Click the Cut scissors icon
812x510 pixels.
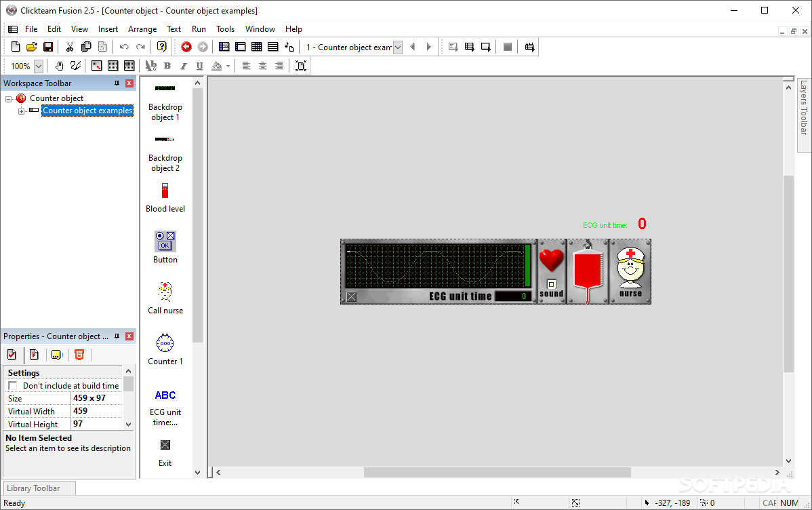69,47
